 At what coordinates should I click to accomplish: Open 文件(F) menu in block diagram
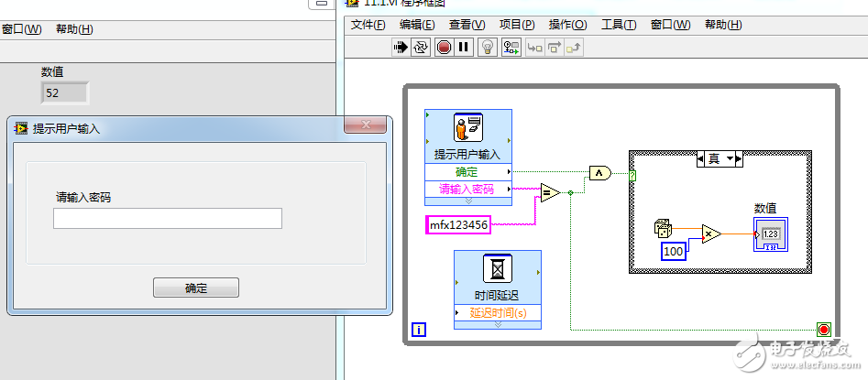coord(368,25)
